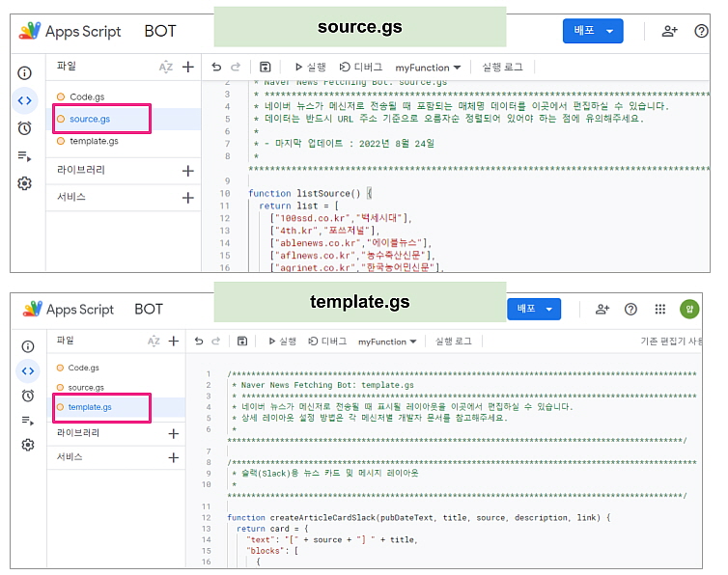Open Project Settings gear in the template.gs window
The width and height of the screenshot is (728, 575).
tap(27, 445)
